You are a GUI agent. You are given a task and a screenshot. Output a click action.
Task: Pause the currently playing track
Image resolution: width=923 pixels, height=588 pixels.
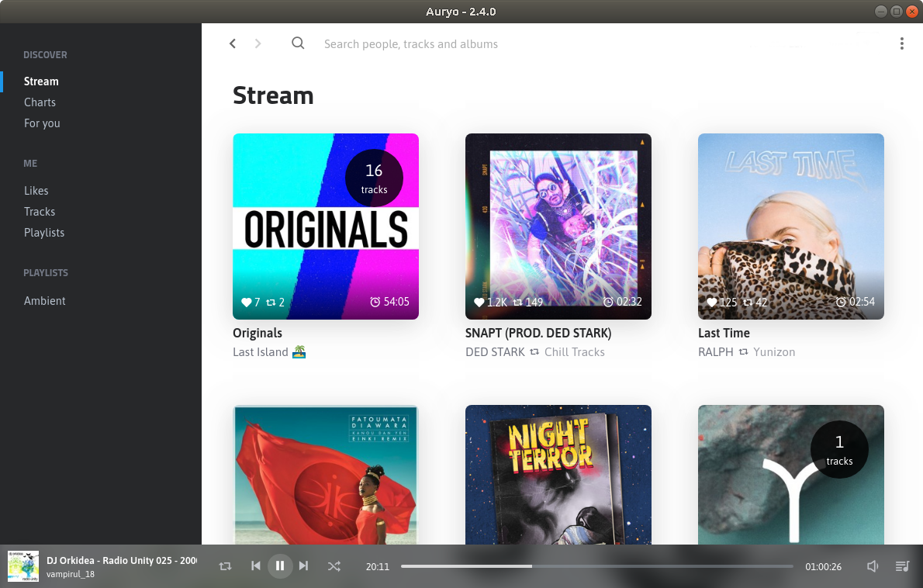tap(280, 566)
